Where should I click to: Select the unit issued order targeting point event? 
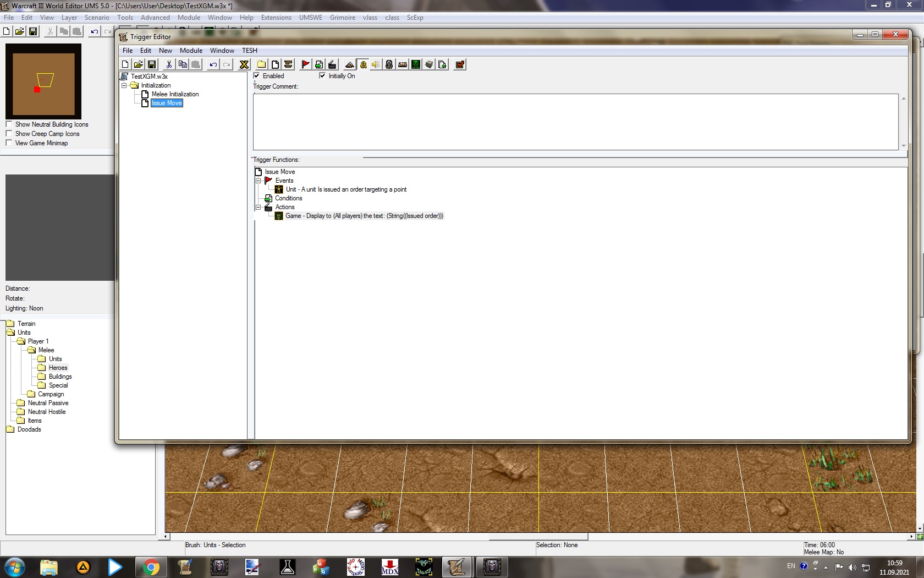[346, 189]
